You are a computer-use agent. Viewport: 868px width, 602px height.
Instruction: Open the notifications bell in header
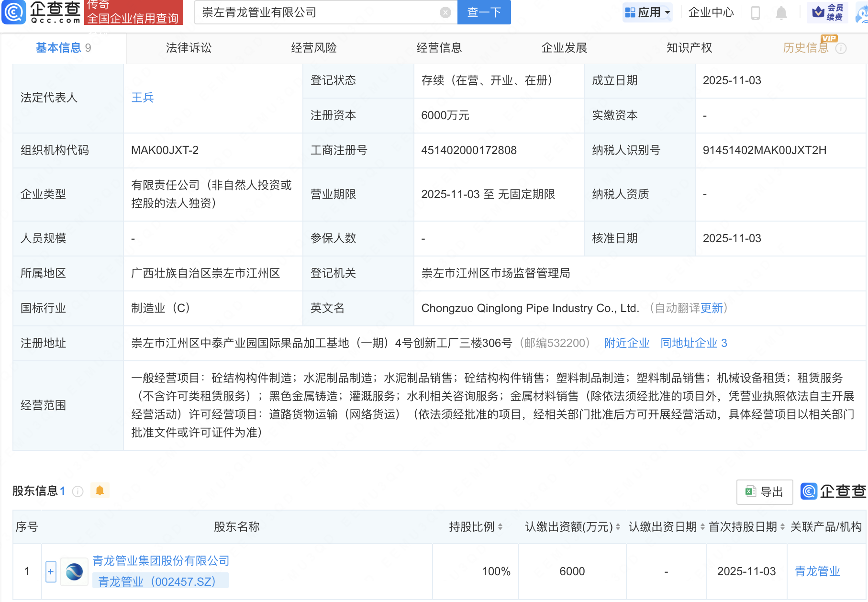click(781, 12)
